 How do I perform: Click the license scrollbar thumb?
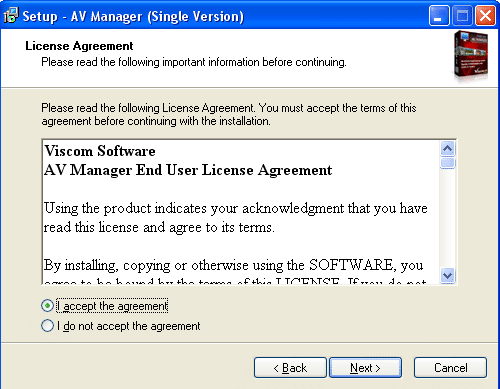click(447, 163)
